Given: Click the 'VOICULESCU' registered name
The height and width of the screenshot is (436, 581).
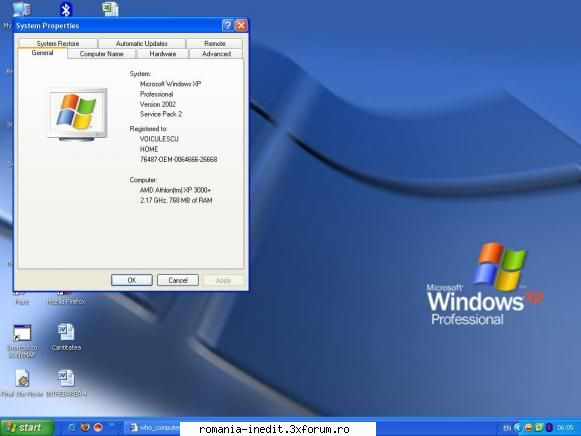Looking at the screenshot, I should (x=159, y=139).
